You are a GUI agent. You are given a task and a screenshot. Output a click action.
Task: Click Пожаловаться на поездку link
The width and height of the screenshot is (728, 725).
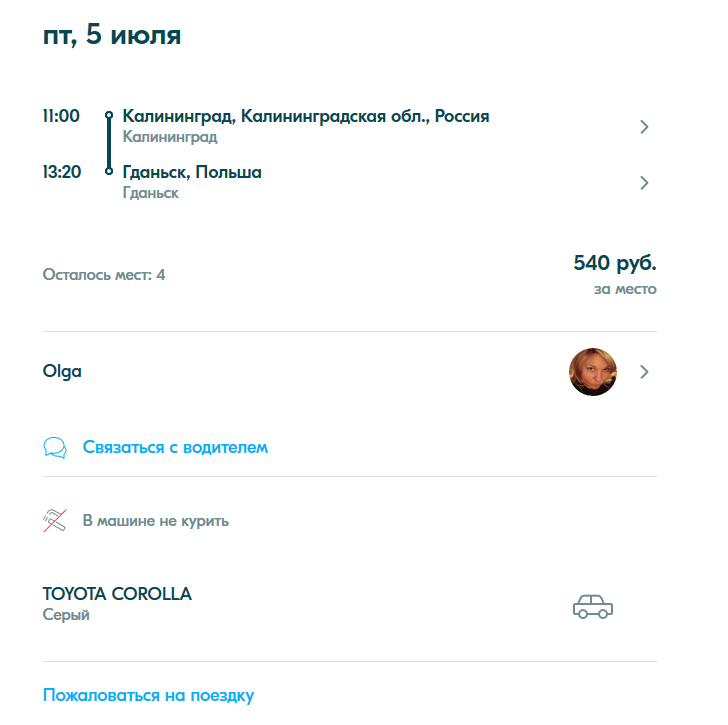coord(148,695)
